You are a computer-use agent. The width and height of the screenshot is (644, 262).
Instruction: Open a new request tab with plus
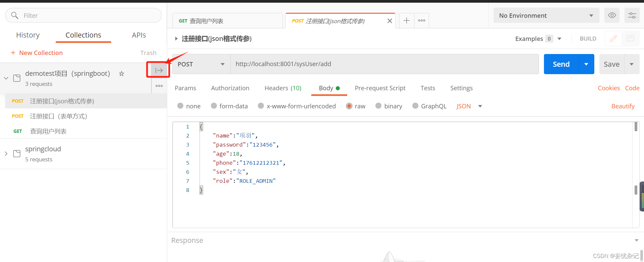click(407, 20)
